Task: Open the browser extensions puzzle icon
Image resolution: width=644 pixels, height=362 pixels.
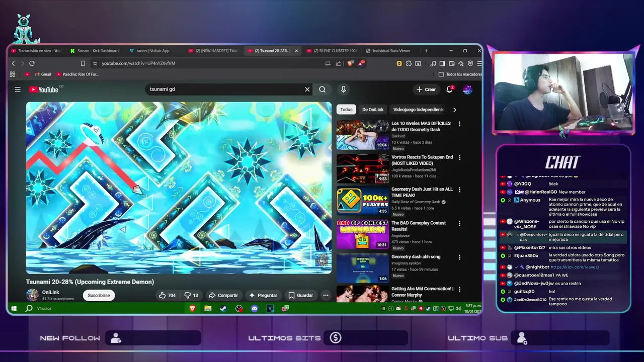Action: pyautogui.click(x=409, y=63)
